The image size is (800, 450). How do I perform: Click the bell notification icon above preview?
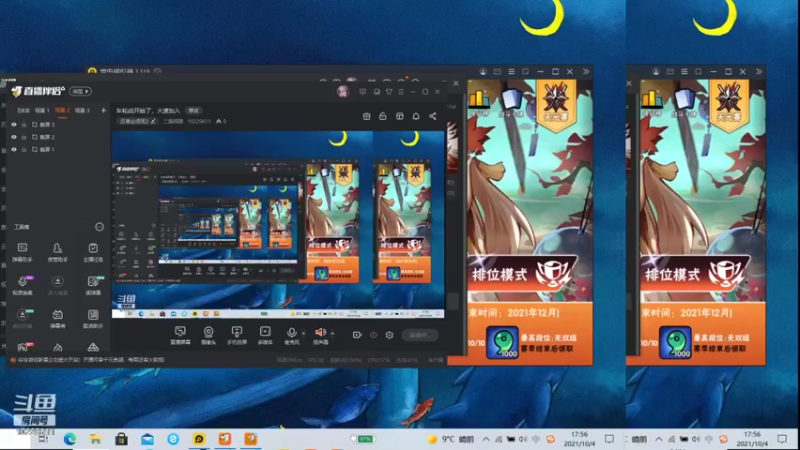tap(416, 116)
